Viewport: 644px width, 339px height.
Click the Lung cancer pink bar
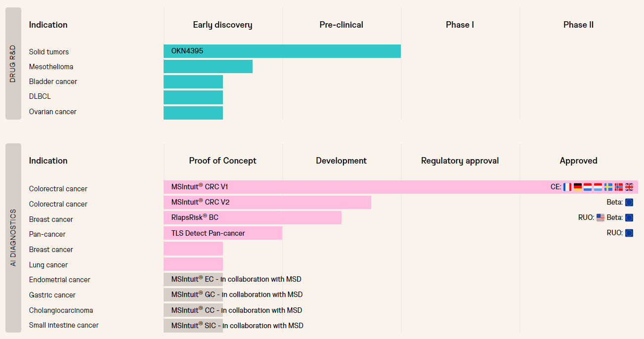193,264
